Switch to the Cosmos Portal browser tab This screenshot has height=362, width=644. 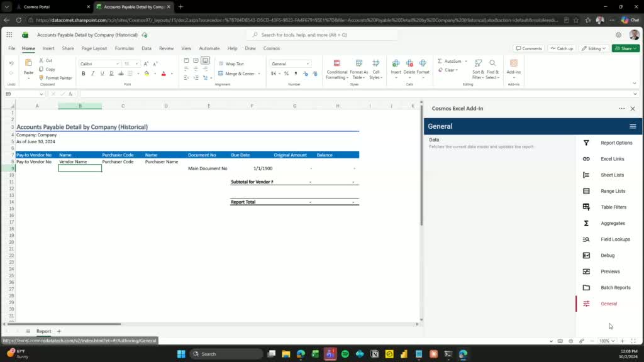click(x=52, y=7)
